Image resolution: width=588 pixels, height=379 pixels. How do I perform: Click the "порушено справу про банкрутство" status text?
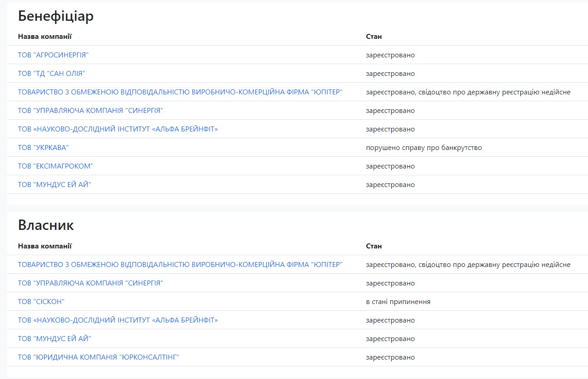pyautogui.click(x=424, y=148)
